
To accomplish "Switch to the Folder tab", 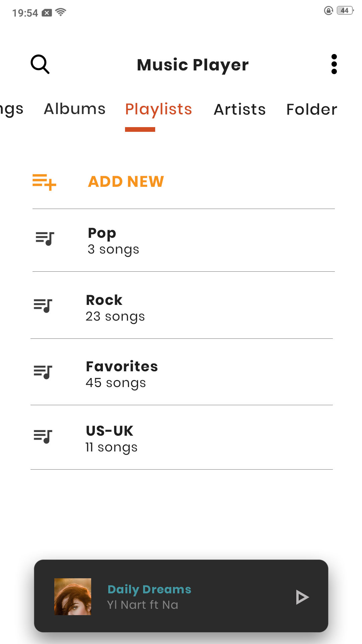I will [312, 109].
